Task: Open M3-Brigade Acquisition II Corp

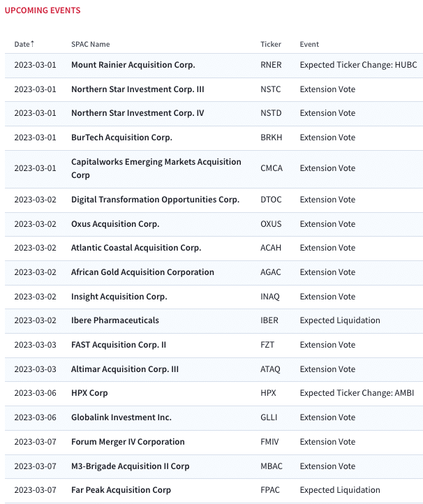Action: click(130, 466)
